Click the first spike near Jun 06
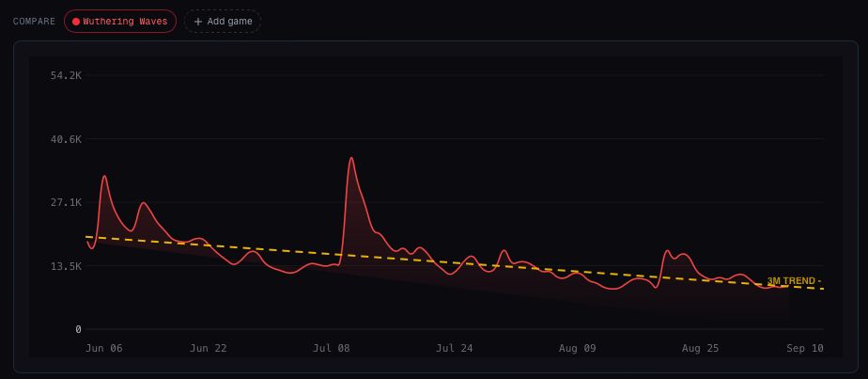The image size is (868, 379). click(x=104, y=176)
